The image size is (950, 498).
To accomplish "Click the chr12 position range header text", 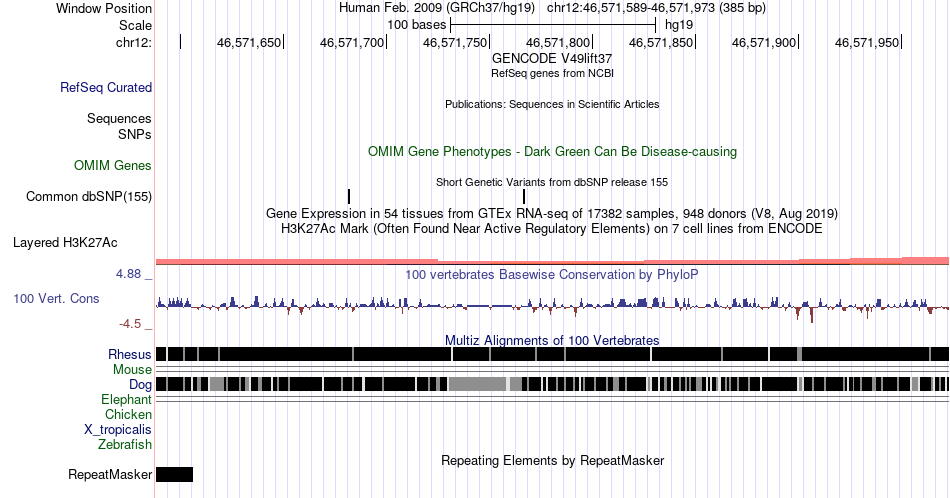I will coord(656,8).
